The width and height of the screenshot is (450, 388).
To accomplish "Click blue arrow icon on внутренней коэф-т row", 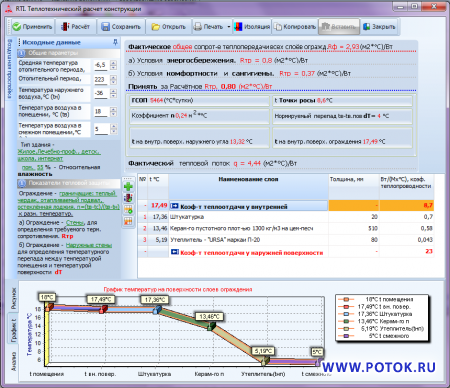I will (174, 206).
